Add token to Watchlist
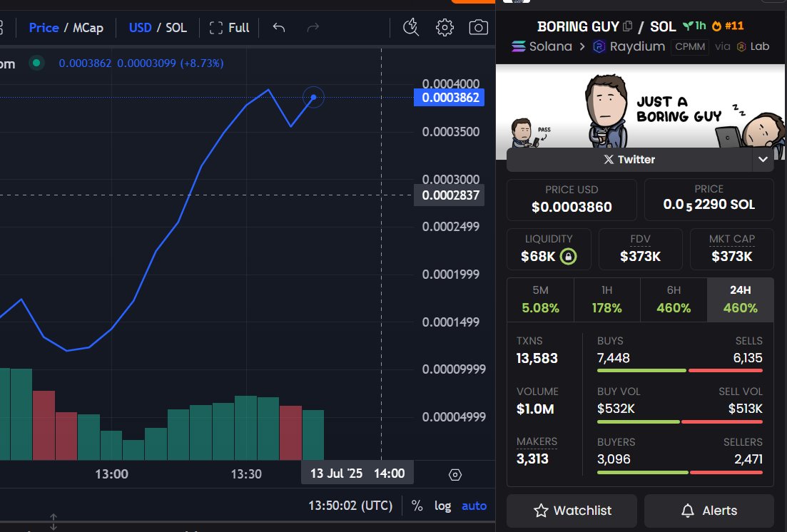The width and height of the screenshot is (787, 532). click(x=572, y=511)
